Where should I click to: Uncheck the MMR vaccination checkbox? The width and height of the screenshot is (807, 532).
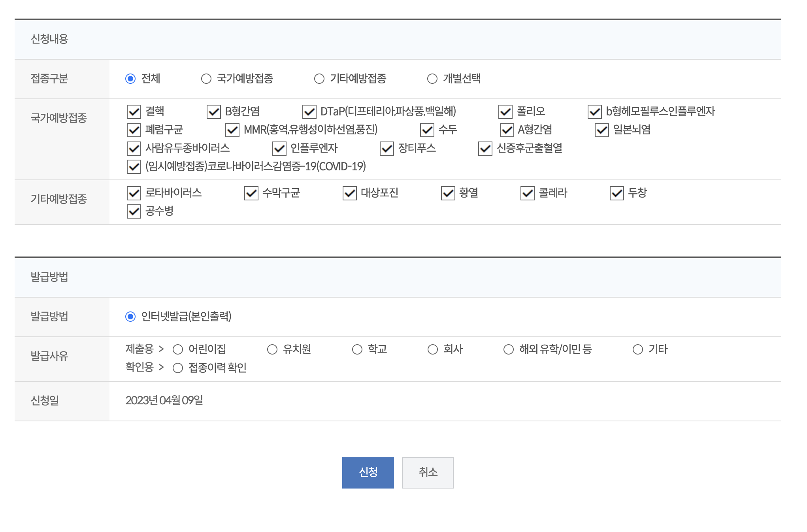click(x=232, y=130)
